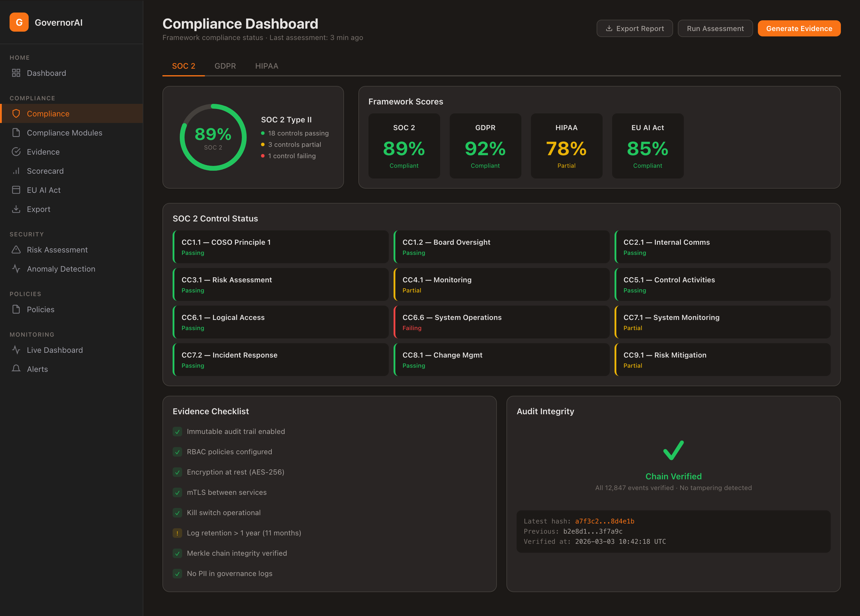Click the Risk Assessment warning triangle icon
The height and width of the screenshot is (616, 860).
pos(16,250)
